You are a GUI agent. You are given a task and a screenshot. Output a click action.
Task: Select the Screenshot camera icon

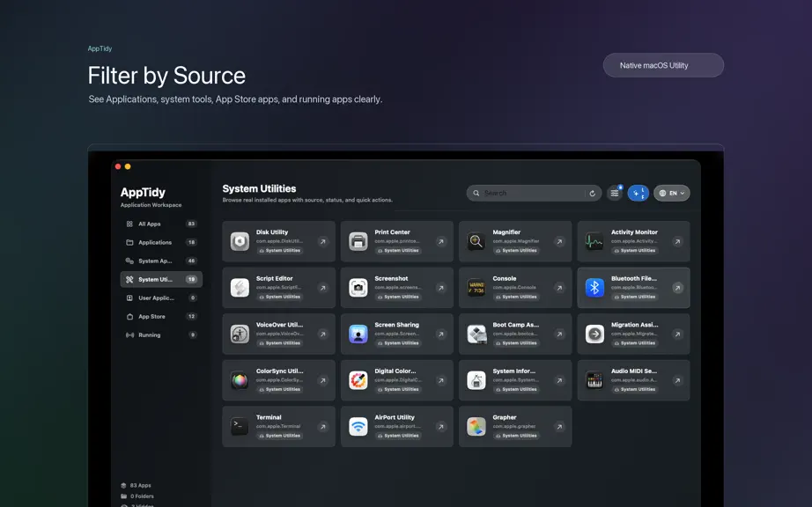click(358, 288)
